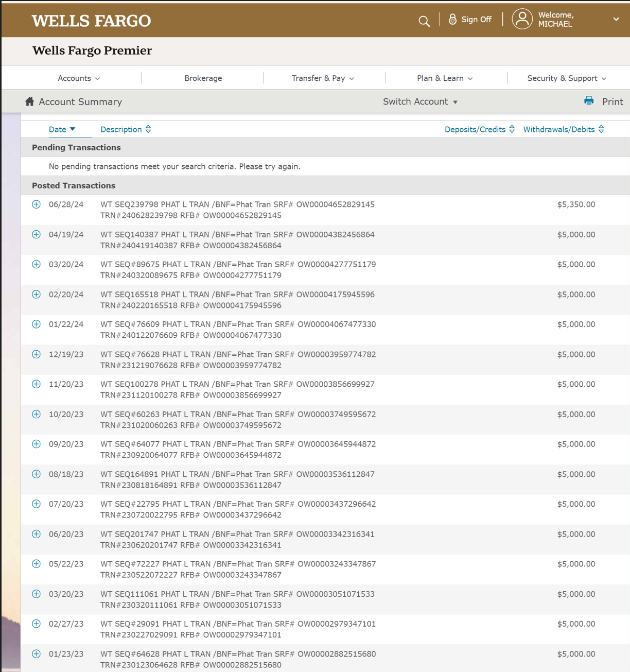This screenshot has width=630, height=672.
Task: Select the Brokerage menu item
Action: 203,78
